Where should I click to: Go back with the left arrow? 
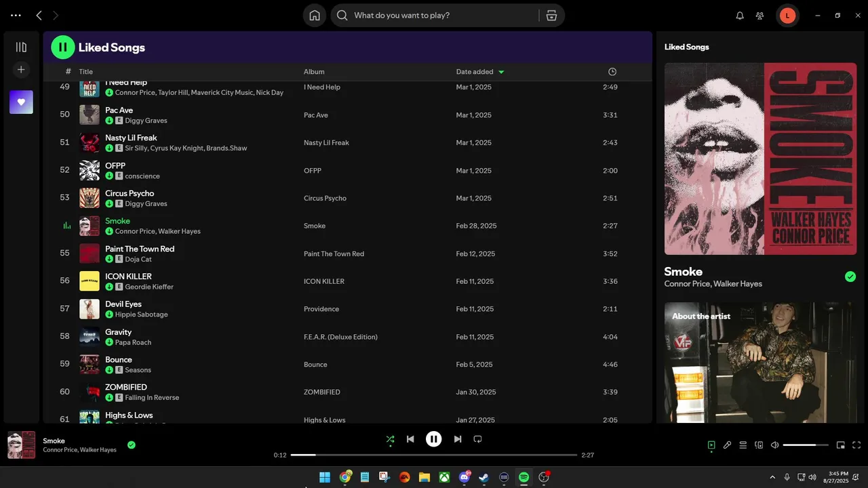[39, 16]
